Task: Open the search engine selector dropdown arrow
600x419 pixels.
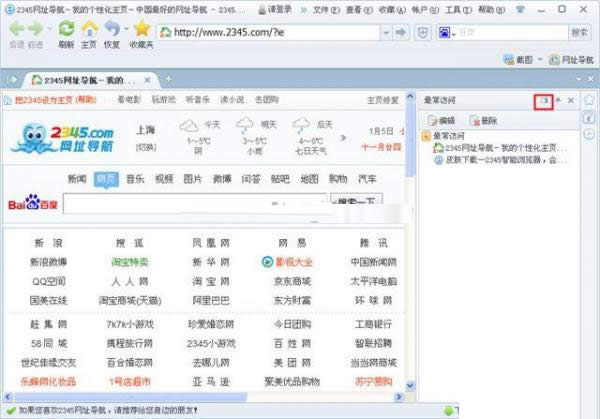Action: click(x=454, y=34)
